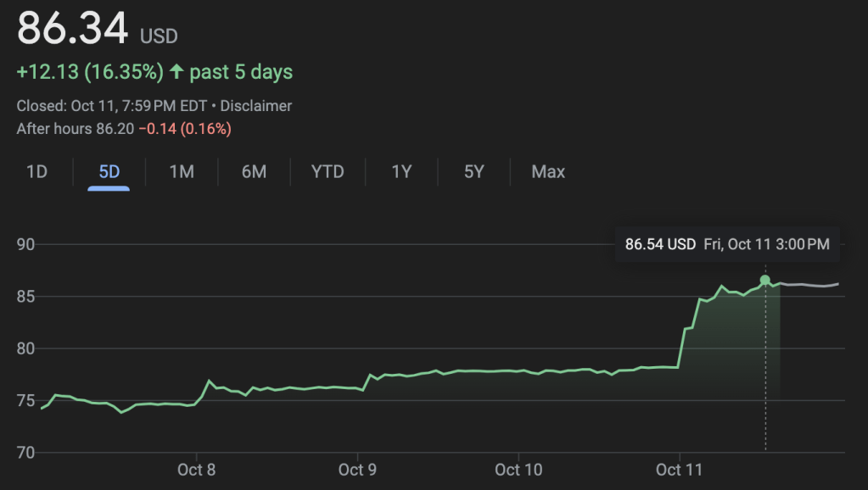Click the Oct 8 date axis label

point(196,470)
